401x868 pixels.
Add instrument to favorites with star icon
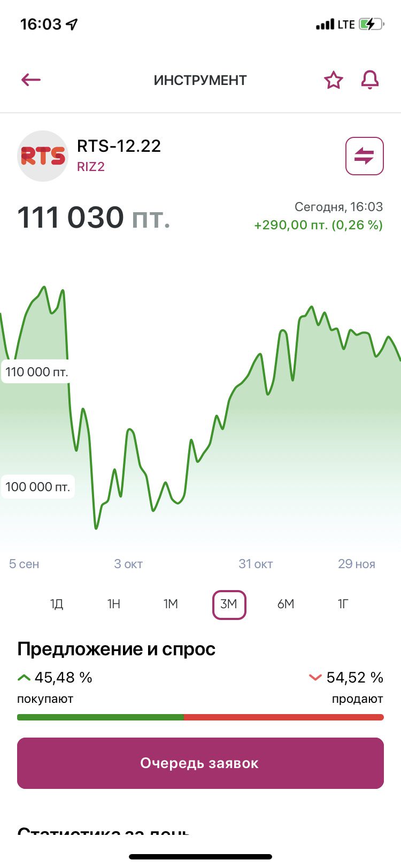pos(333,80)
